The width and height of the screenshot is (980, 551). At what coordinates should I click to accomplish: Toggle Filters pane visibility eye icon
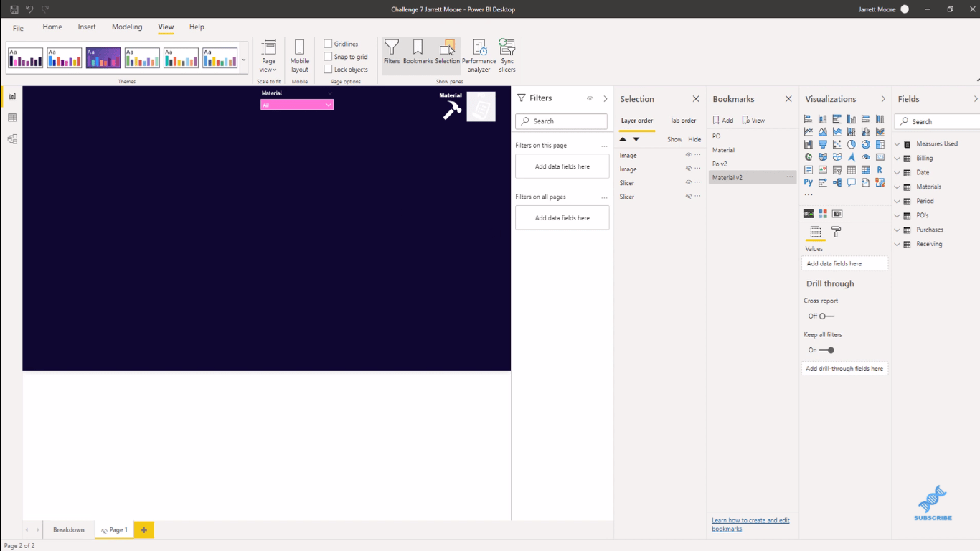coord(590,99)
